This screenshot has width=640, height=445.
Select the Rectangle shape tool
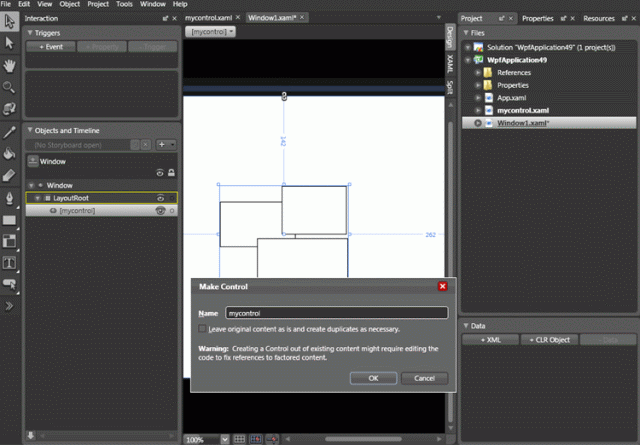click(9, 219)
